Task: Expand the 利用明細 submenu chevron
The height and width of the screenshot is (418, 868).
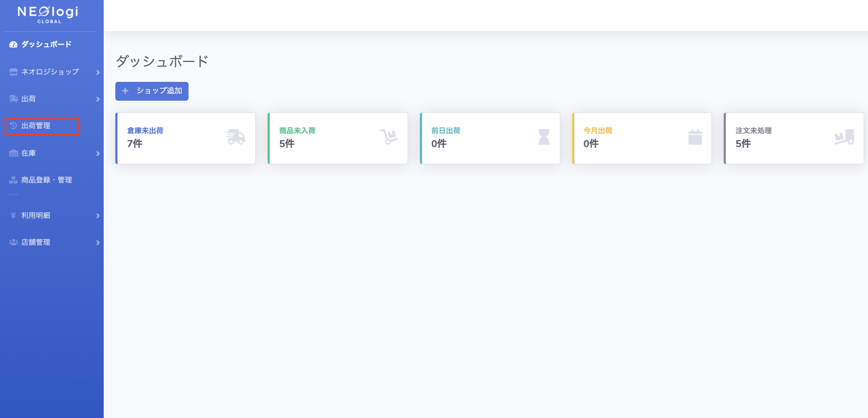Action: click(x=98, y=216)
